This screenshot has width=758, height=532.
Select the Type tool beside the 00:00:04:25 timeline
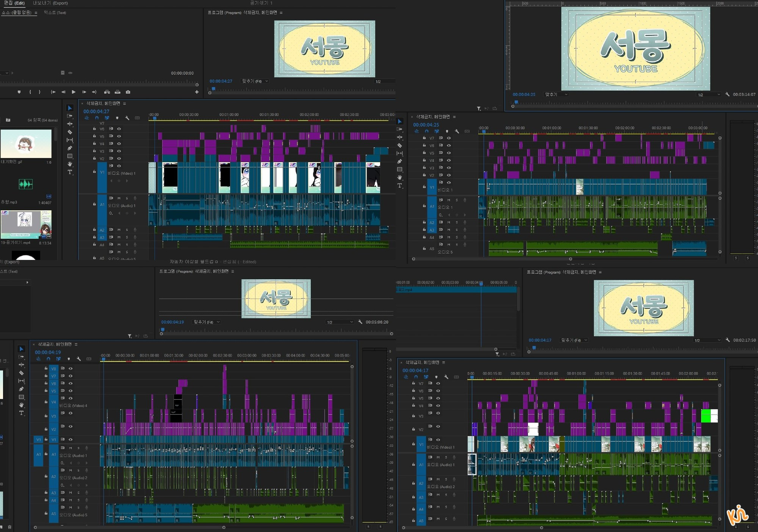click(399, 185)
